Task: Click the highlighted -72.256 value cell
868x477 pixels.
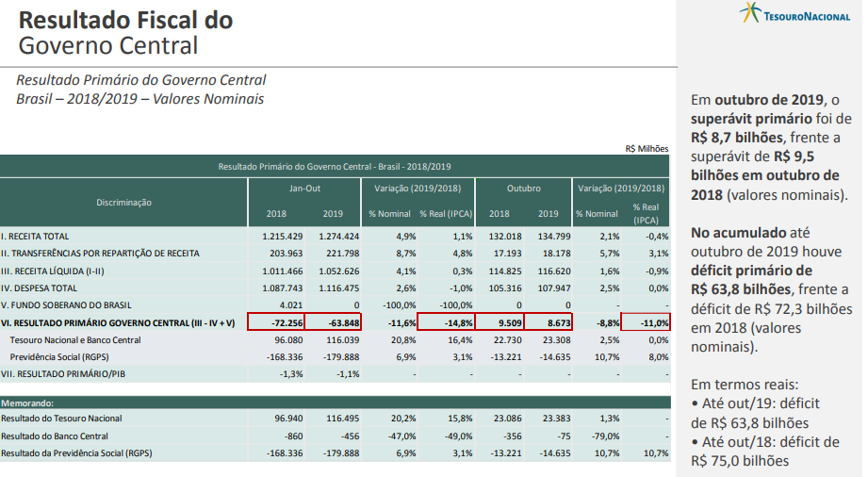Action: click(280, 322)
